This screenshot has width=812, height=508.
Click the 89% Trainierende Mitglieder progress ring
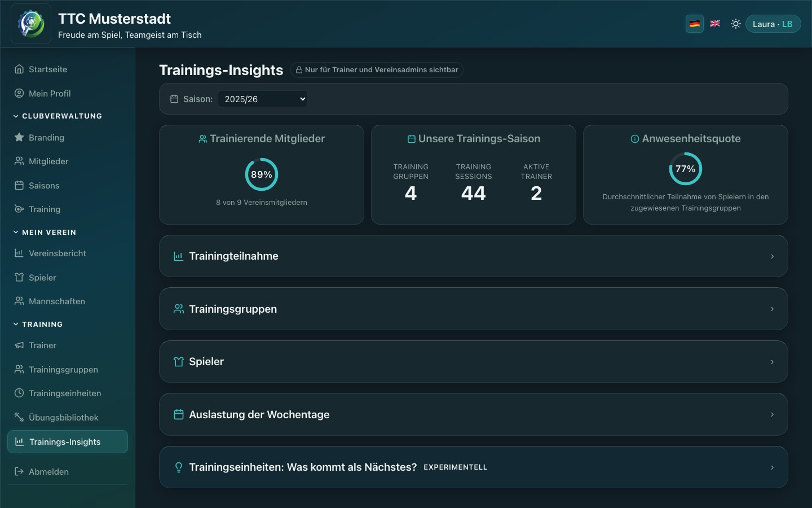pyautogui.click(x=262, y=174)
